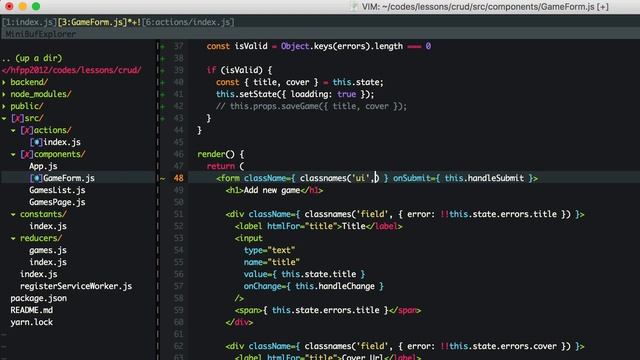The height and width of the screenshot is (360, 640).
Task: Click 'if (isValid) {' code line
Action: coord(239,70)
